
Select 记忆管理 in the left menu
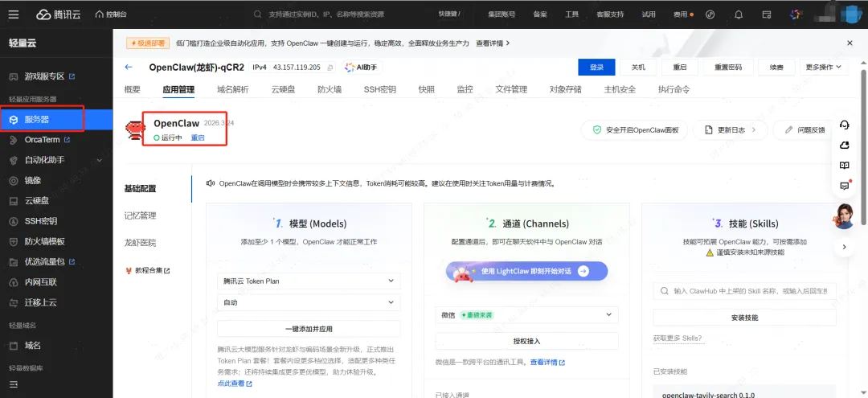click(140, 215)
